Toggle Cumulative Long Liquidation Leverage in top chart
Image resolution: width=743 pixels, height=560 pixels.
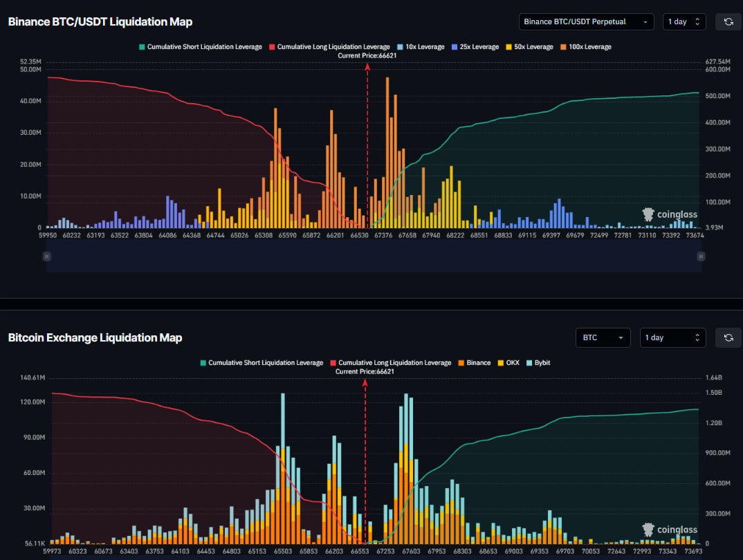(329, 47)
